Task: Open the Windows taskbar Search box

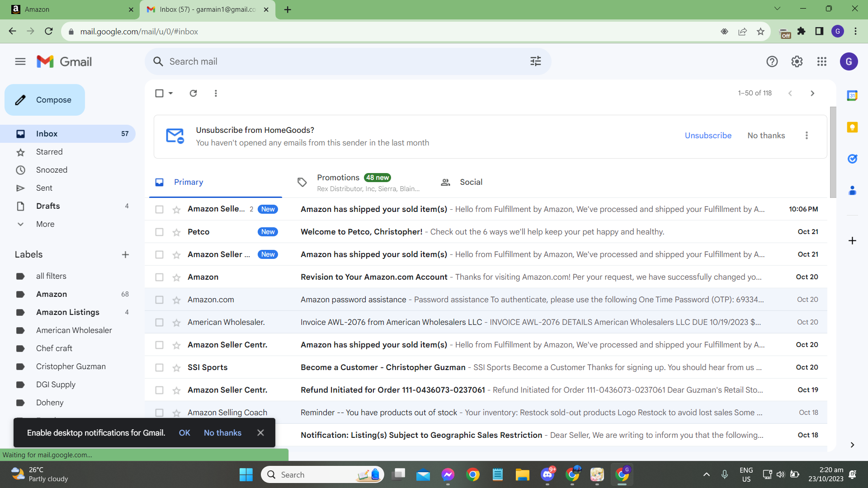Action: [322, 474]
